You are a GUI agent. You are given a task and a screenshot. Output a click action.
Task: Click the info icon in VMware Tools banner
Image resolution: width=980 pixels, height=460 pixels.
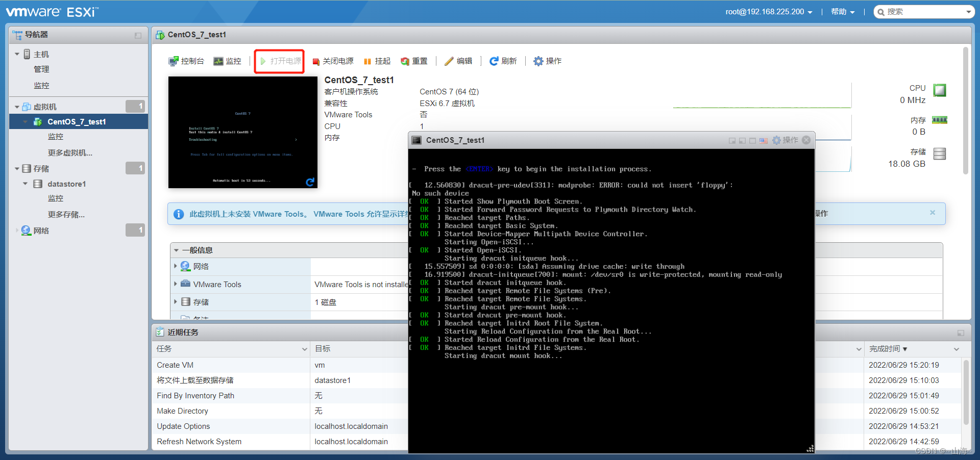click(x=179, y=214)
